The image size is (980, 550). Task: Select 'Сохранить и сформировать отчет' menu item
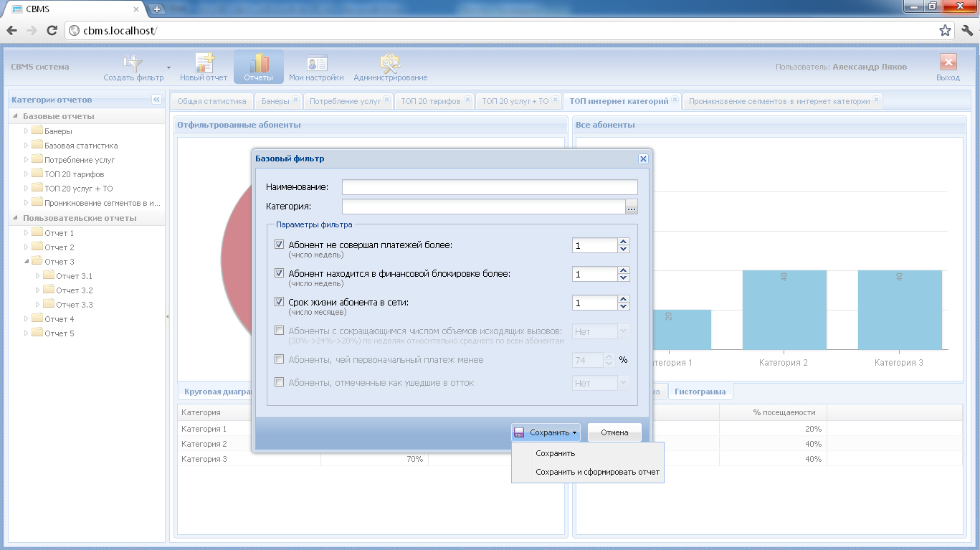tap(597, 472)
